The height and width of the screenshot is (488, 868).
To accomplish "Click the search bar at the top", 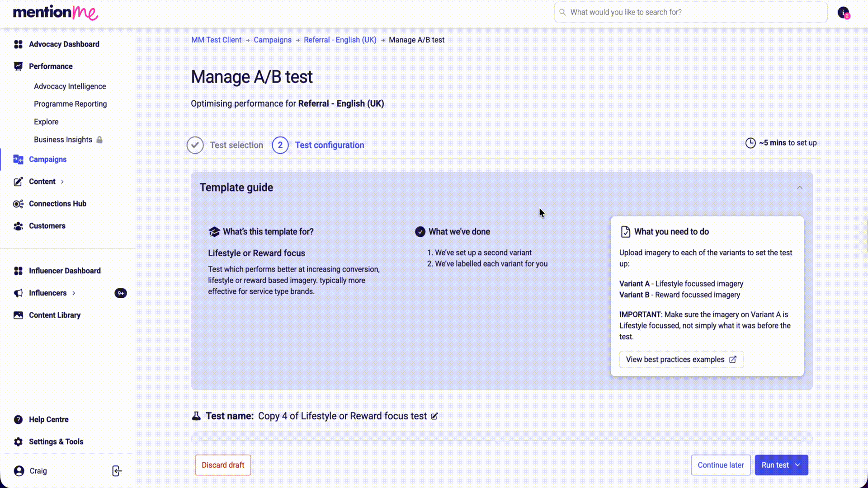I will point(690,12).
